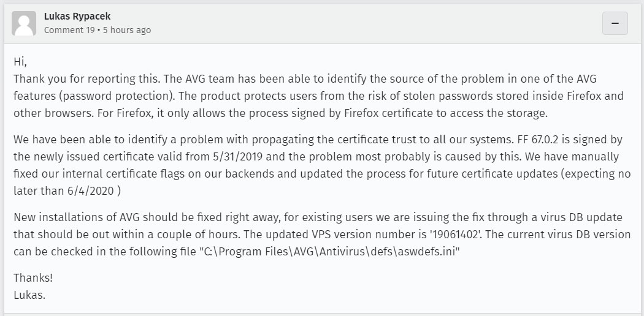Screen dimensions: 644x316
Task: Click Lukas Rypacek's default avatar image
Action: pyautogui.click(x=24, y=23)
